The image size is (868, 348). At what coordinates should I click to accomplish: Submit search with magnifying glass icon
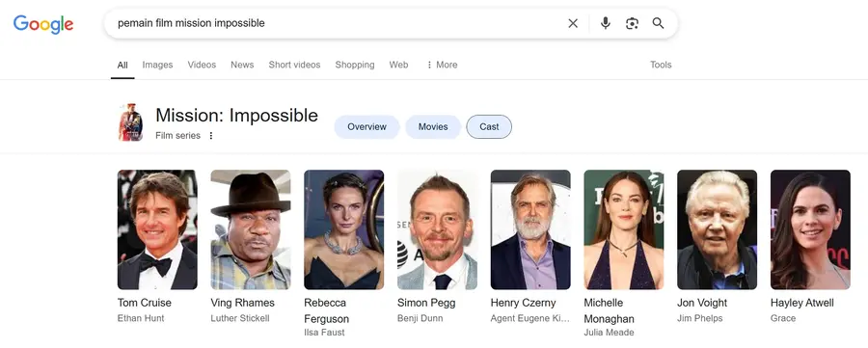[658, 23]
